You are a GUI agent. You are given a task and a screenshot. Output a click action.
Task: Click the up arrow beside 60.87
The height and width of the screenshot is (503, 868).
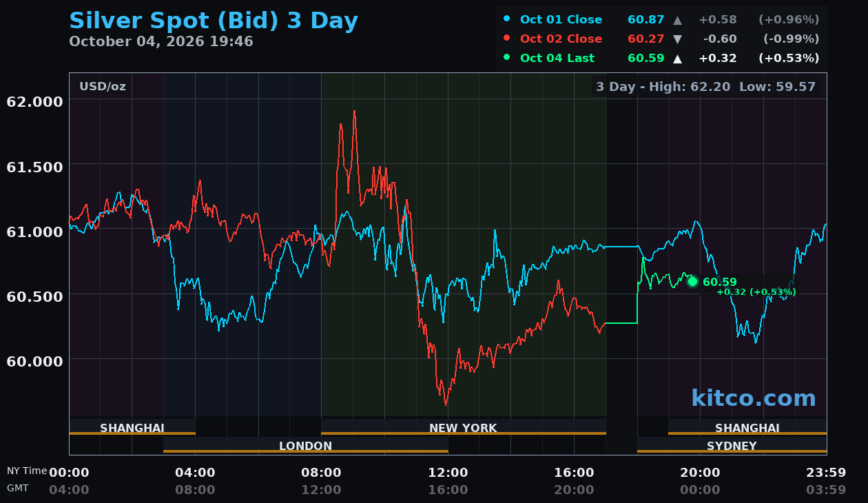point(677,20)
